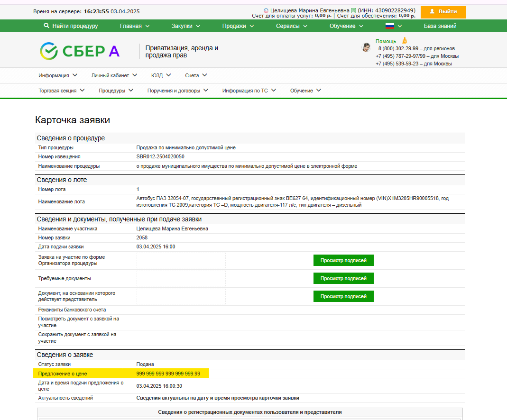Open the Информация по ТС menu
The image size is (507, 420).
(x=249, y=91)
